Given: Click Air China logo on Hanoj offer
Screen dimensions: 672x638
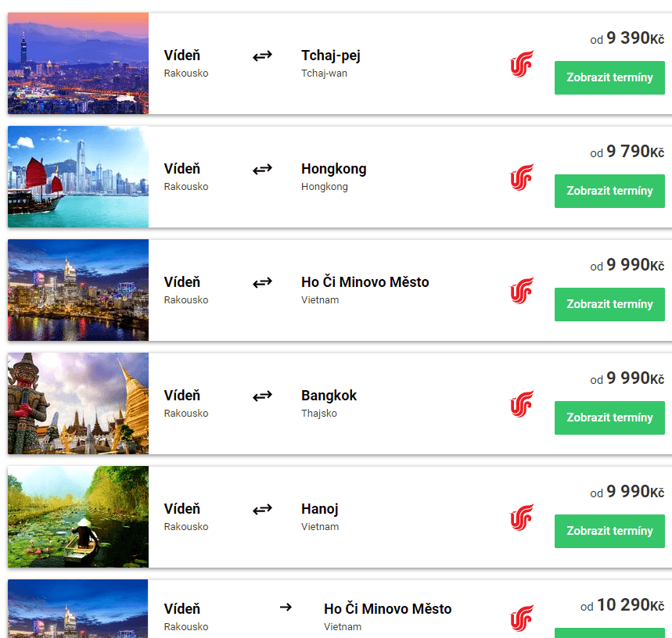Looking at the screenshot, I should (x=522, y=518).
